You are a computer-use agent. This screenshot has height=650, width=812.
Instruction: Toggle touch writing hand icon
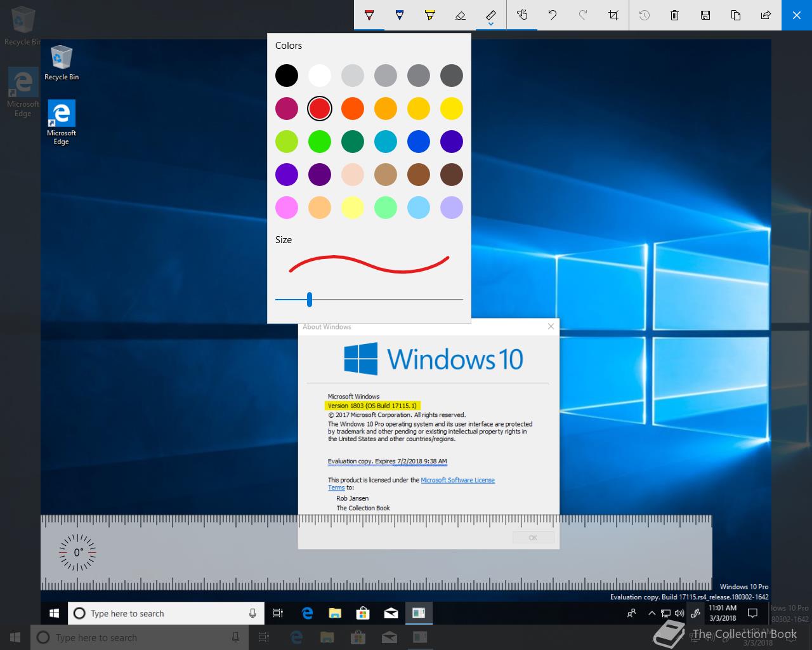click(x=522, y=15)
